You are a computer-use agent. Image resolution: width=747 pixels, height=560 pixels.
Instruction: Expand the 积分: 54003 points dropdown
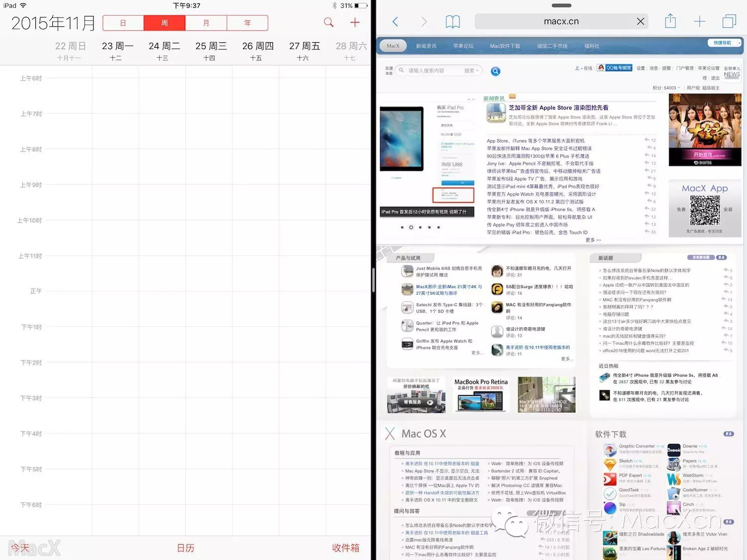(666, 88)
